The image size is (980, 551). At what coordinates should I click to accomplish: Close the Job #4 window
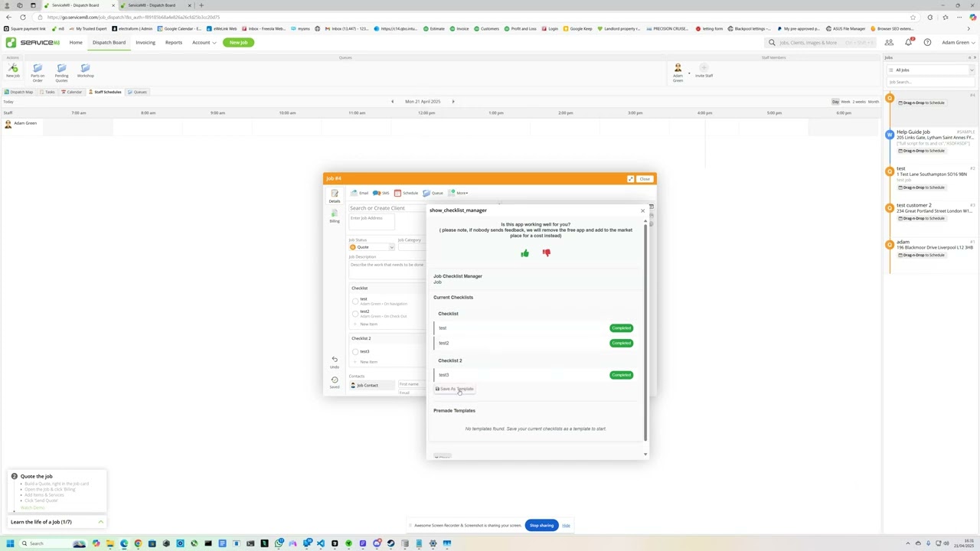click(645, 179)
